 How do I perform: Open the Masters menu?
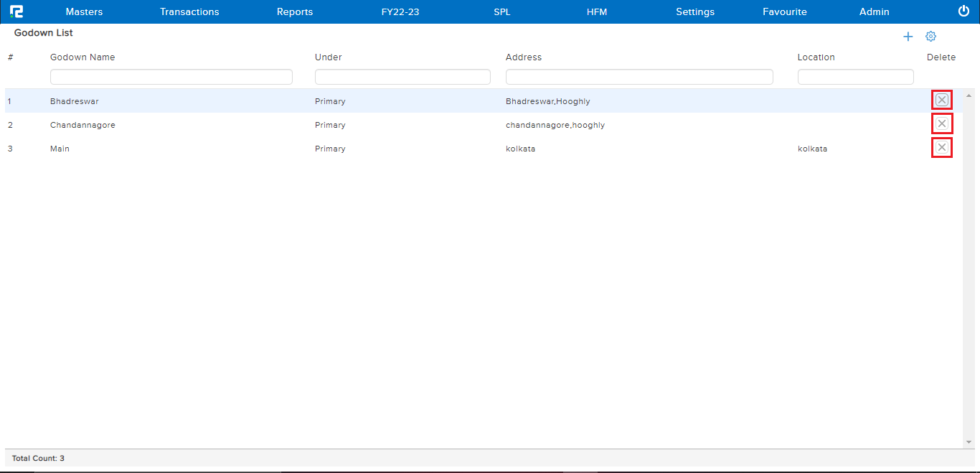(x=84, y=12)
